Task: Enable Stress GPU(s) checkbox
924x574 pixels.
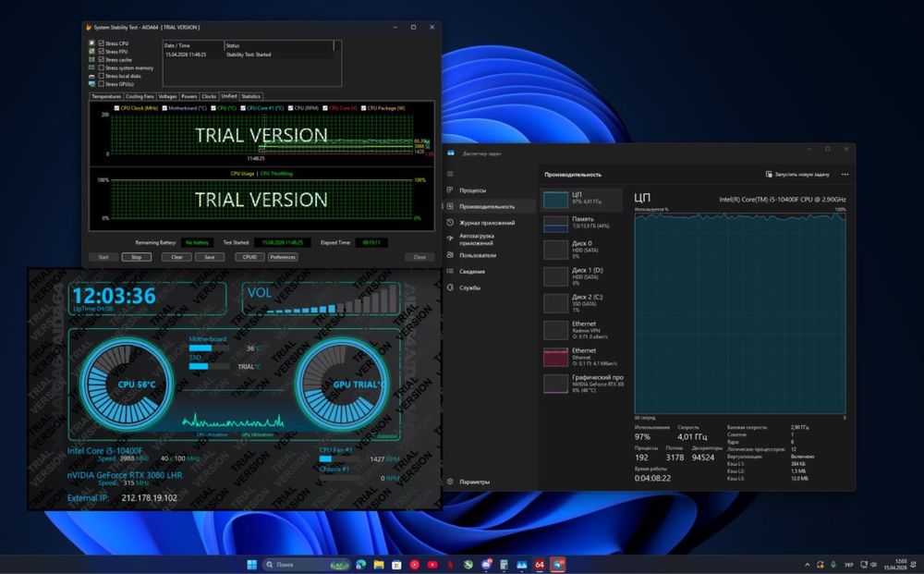Action: click(x=102, y=84)
